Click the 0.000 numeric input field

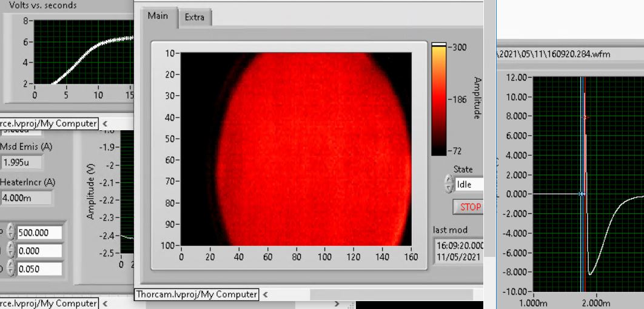click(x=39, y=251)
